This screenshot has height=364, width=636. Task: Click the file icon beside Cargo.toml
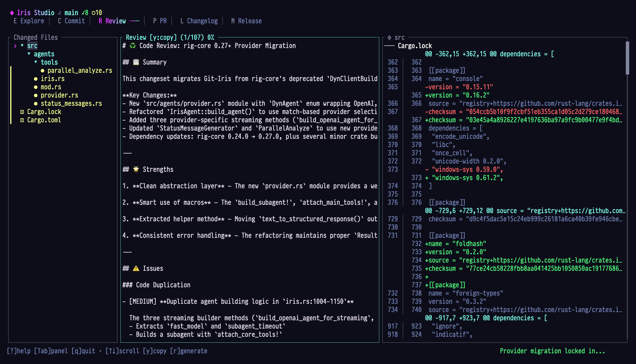[22, 120]
